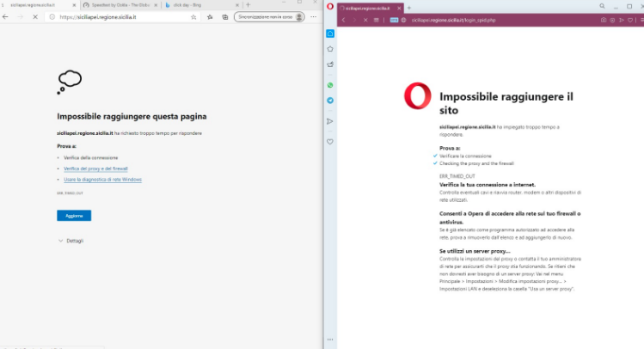Stop page loading in Edge
This screenshot has width=644, height=349.
pos(35,17)
